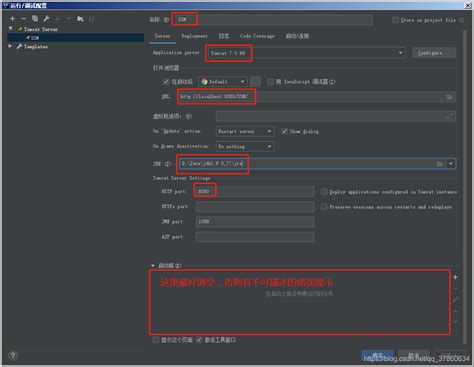This screenshot has height=367, width=474.
Task: Click the move-to-folder icon in configuration toolbar
Action: [80, 19]
